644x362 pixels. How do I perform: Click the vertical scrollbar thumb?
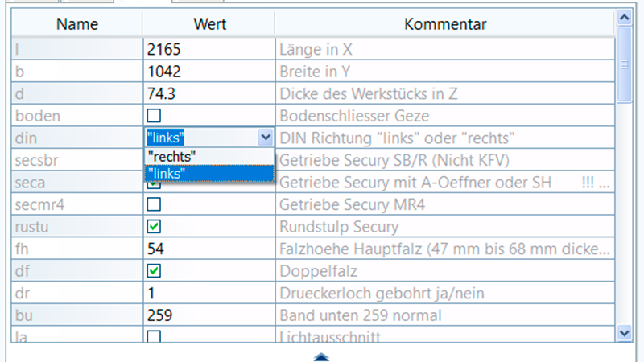(x=623, y=64)
